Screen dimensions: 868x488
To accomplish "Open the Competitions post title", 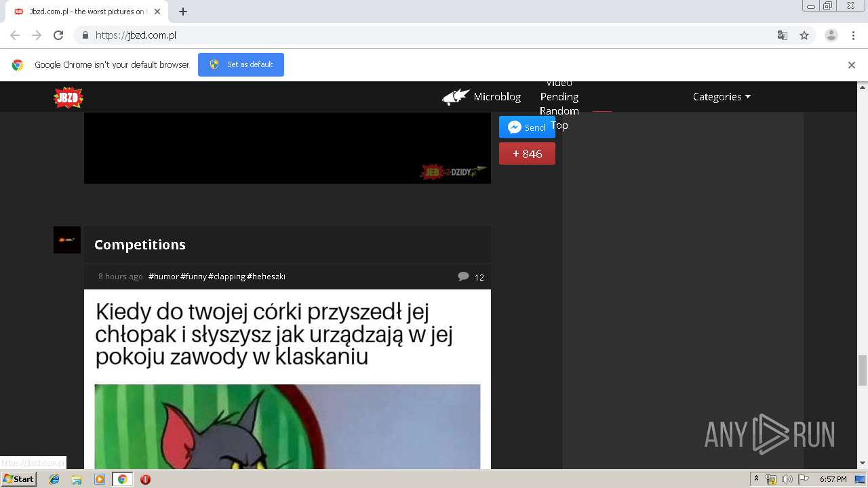I will pos(140,245).
